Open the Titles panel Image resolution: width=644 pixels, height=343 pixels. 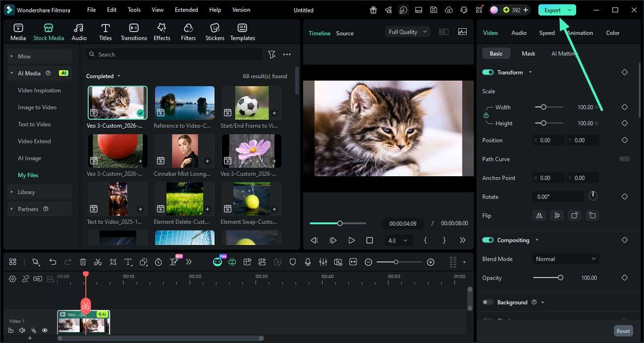tap(105, 31)
